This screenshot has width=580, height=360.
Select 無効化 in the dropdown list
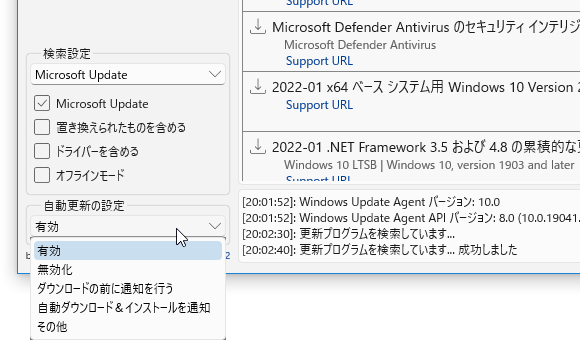[x=128, y=270]
